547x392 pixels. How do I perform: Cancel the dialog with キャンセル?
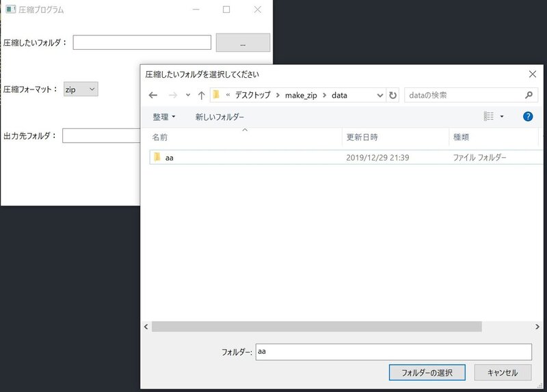503,372
